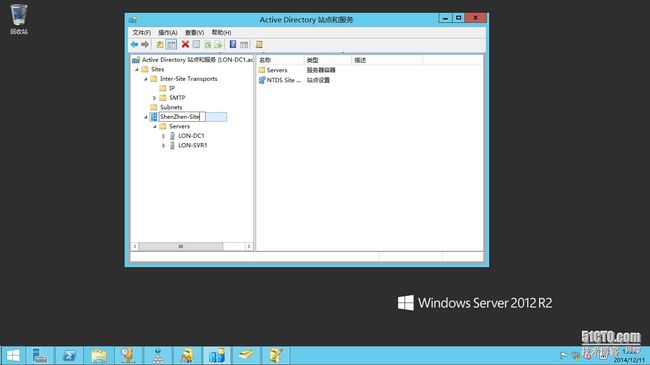Open the network globe taskbar icon
This screenshot has height=365, width=650.
pyautogui.click(x=158, y=355)
